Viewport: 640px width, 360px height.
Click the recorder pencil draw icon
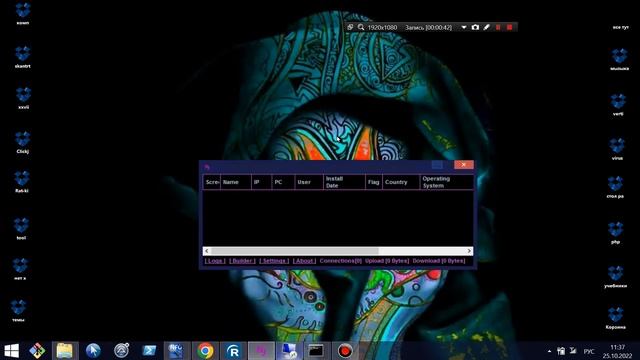[487, 27]
